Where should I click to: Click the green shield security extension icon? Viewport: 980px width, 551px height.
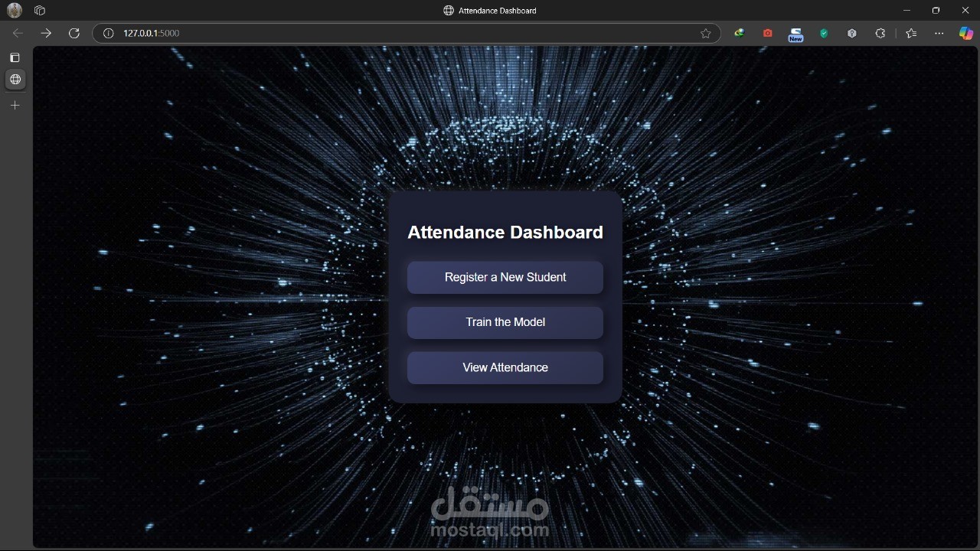coord(824,33)
